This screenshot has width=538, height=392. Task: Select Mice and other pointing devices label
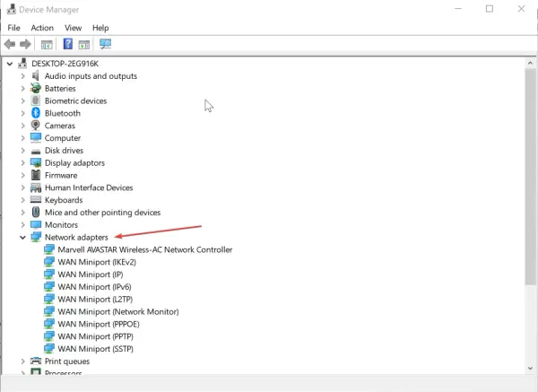[102, 212]
